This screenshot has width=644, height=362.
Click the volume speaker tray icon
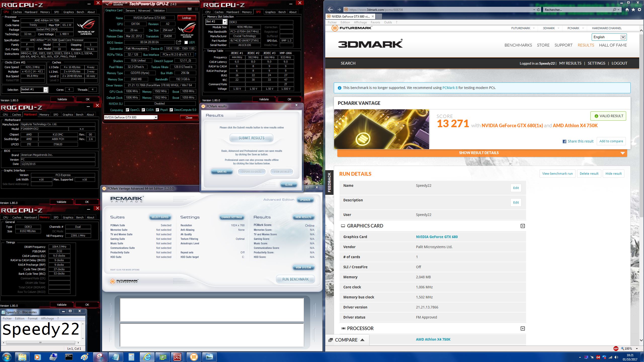point(616,357)
